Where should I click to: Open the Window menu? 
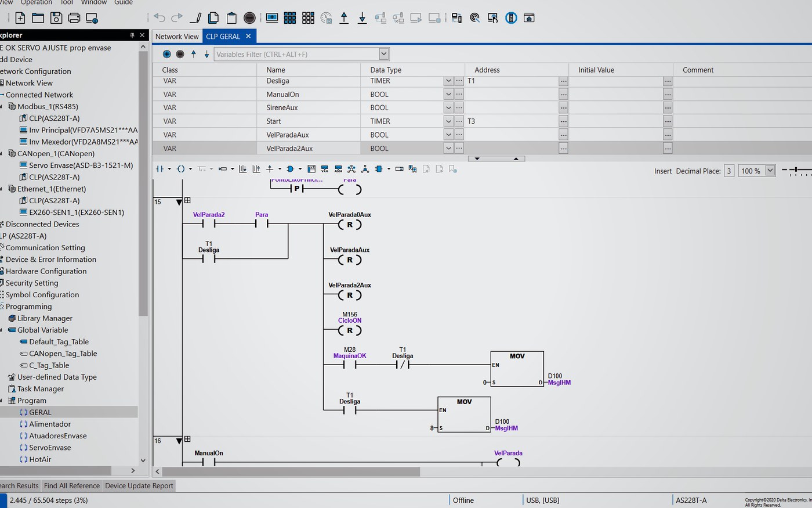click(x=93, y=2)
